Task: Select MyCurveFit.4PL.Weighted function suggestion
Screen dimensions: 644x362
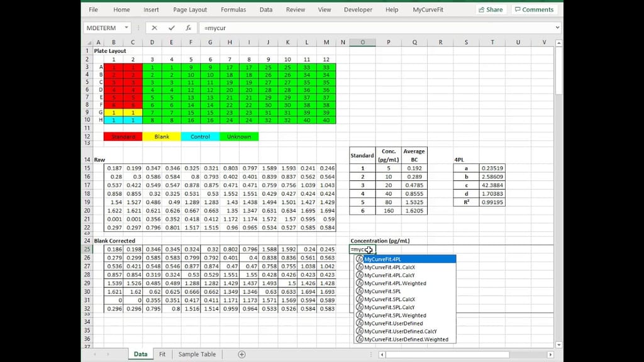Action: point(406,283)
